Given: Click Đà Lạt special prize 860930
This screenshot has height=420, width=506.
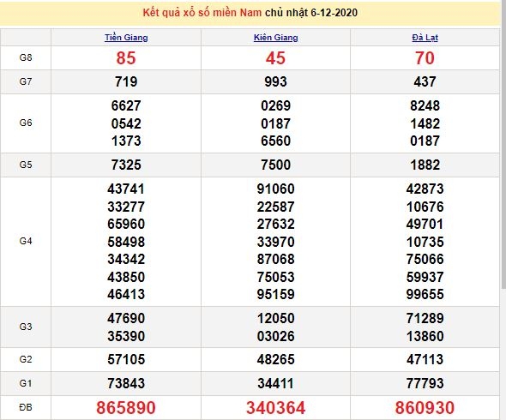Looking at the screenshot, I should [x=425, y=407].
